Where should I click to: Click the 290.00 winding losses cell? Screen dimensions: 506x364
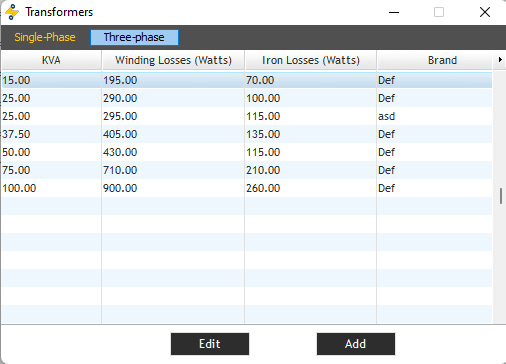point(173,98)
